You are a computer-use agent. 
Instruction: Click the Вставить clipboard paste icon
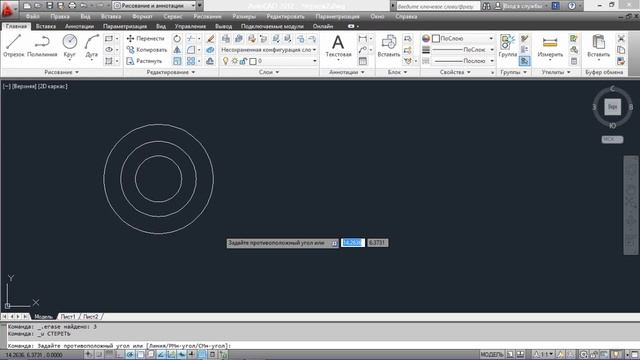598,46
